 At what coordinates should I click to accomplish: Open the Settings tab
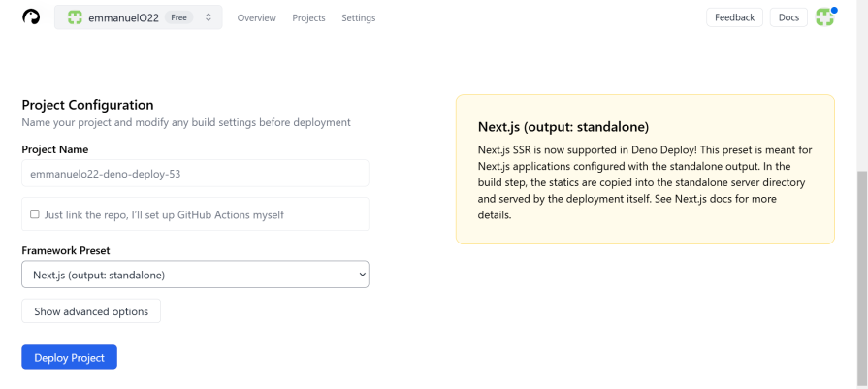[358, 17]
